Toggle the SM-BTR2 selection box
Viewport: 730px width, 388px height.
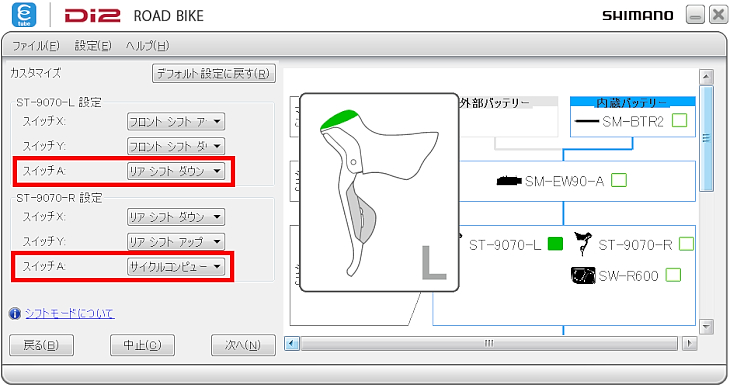(x=680, y=121)
